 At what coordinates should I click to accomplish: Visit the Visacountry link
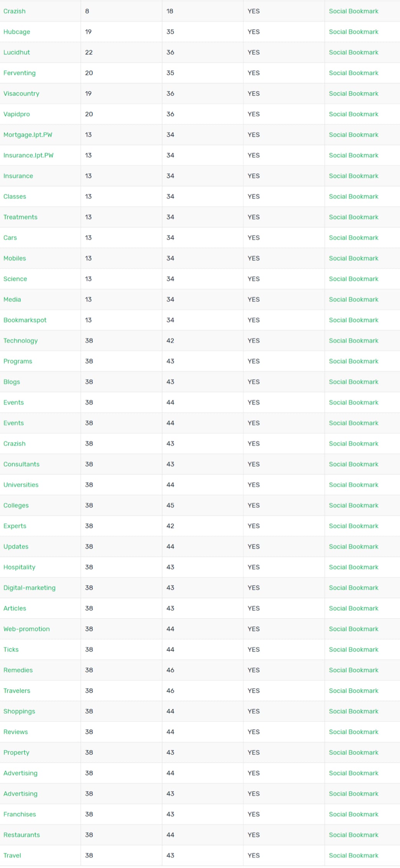point(21,94)
